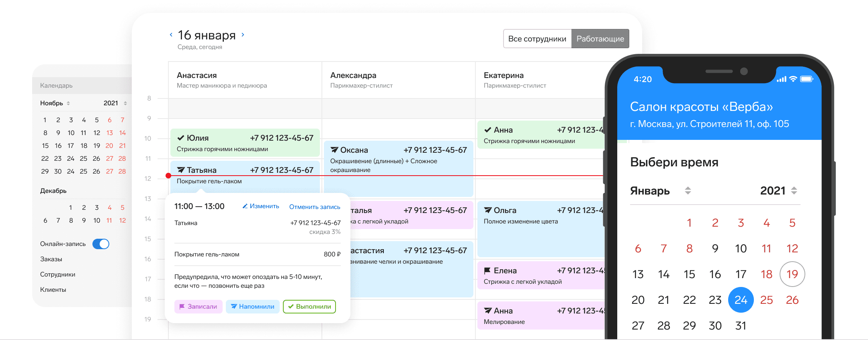868x340 pixels.
Task: Select date 19 in phone calendar
Action: [792, 274]
